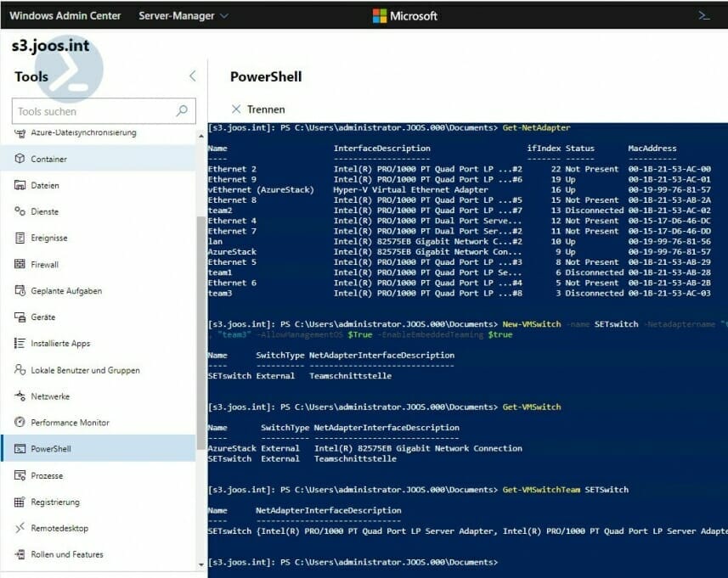Click the MAC address 00-1B-21-53-AC-00
Viewport: 728px width, 578px height.
(669, 169)
